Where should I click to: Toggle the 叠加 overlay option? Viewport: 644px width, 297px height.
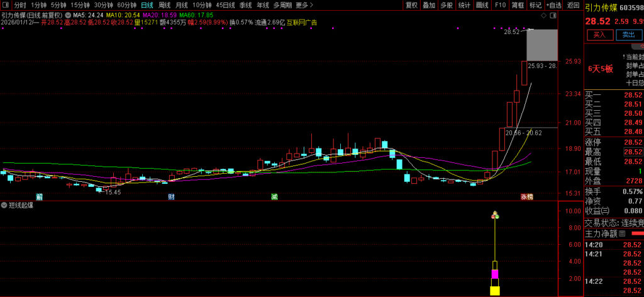coord(429,4)
